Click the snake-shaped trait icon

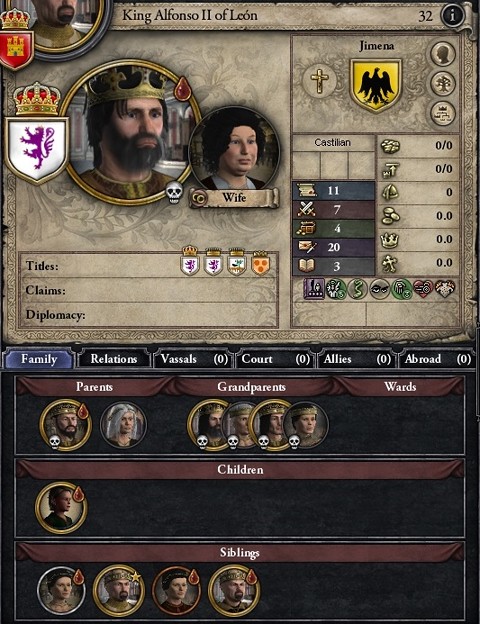[358, 289]
